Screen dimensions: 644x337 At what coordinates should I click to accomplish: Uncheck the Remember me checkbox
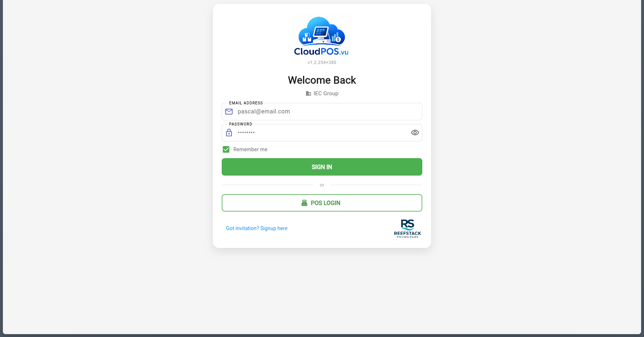point(226,149)
